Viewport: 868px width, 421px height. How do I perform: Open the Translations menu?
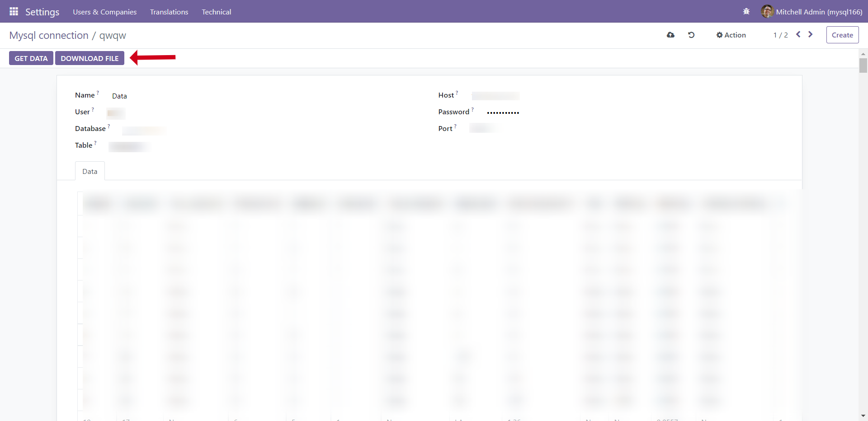click(169, 12)
